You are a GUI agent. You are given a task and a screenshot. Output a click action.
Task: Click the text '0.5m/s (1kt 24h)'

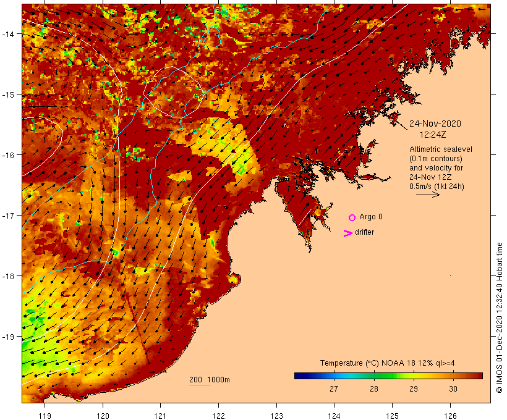[x=437, y=187]
